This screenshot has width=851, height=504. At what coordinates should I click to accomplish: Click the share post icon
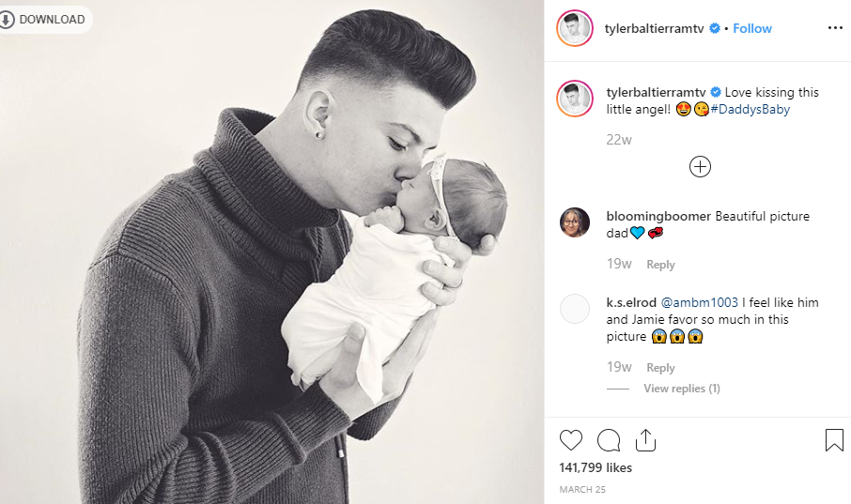pos(645,440)
